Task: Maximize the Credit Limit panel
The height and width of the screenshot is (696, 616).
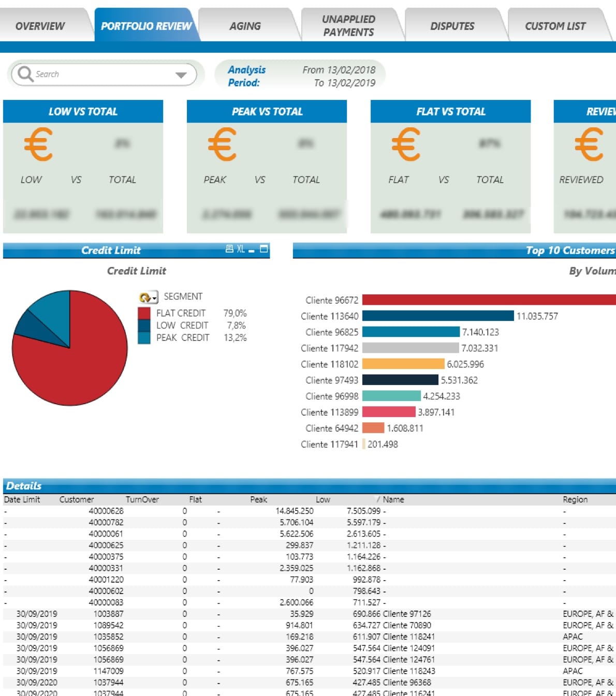Action: point(264,249)
